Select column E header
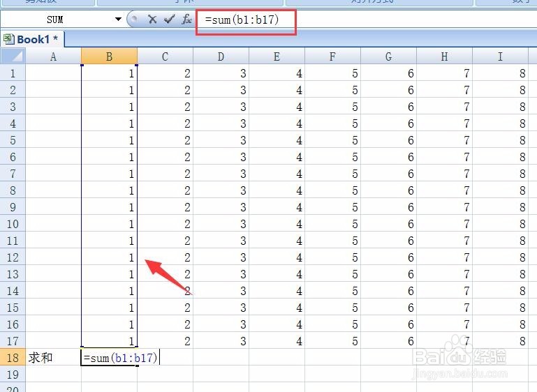 pos(277,56)
